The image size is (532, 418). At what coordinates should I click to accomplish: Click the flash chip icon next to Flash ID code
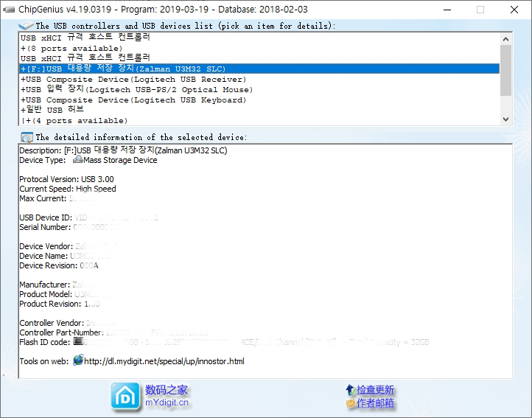(78, 341)
